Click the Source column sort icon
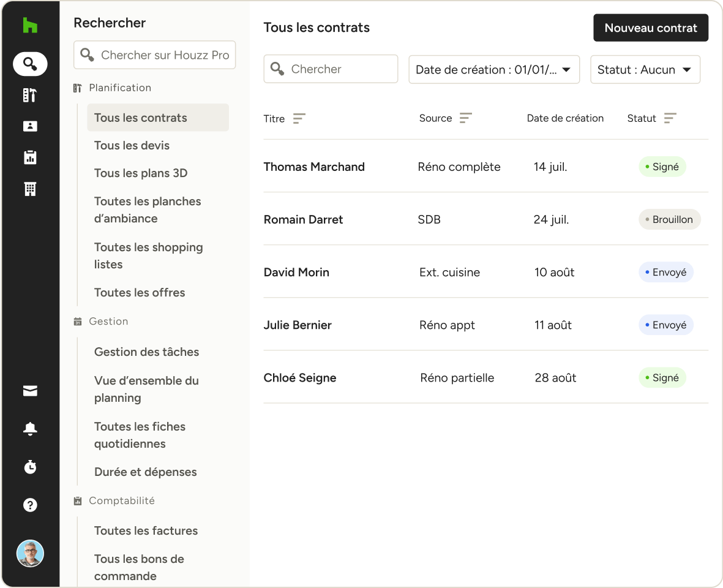The image size is (723, 588). [x=466, y=118]
